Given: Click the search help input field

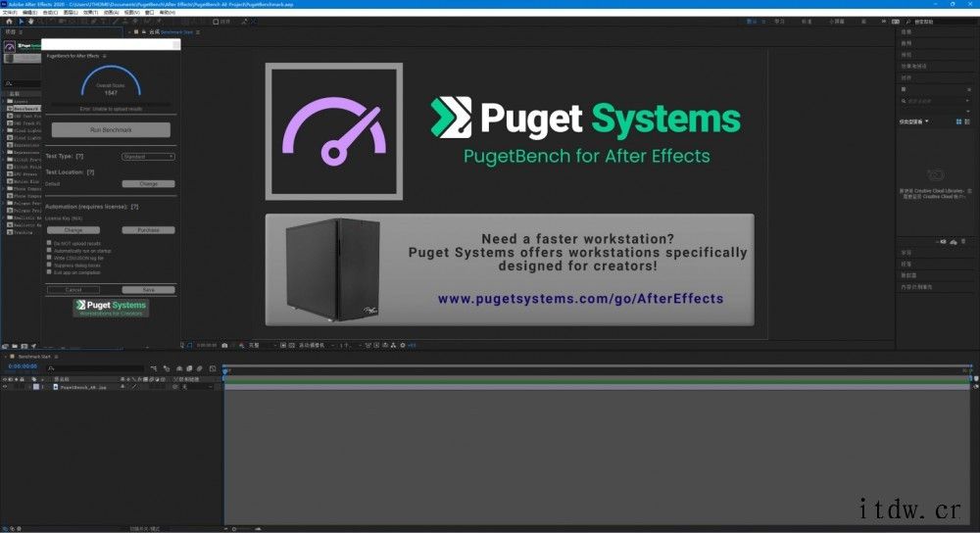Looking at the screenshot, I should 944,22.
